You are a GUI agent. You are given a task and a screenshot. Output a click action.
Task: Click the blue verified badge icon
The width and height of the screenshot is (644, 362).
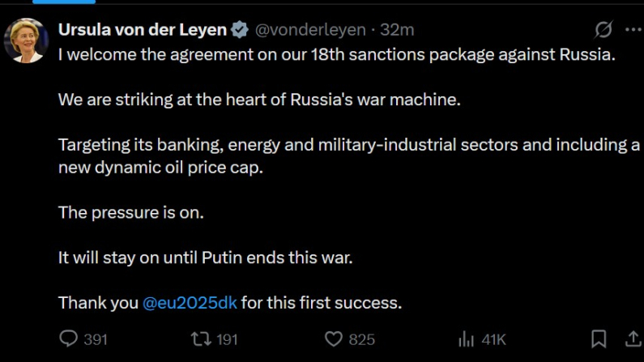(x=241, y=30)
